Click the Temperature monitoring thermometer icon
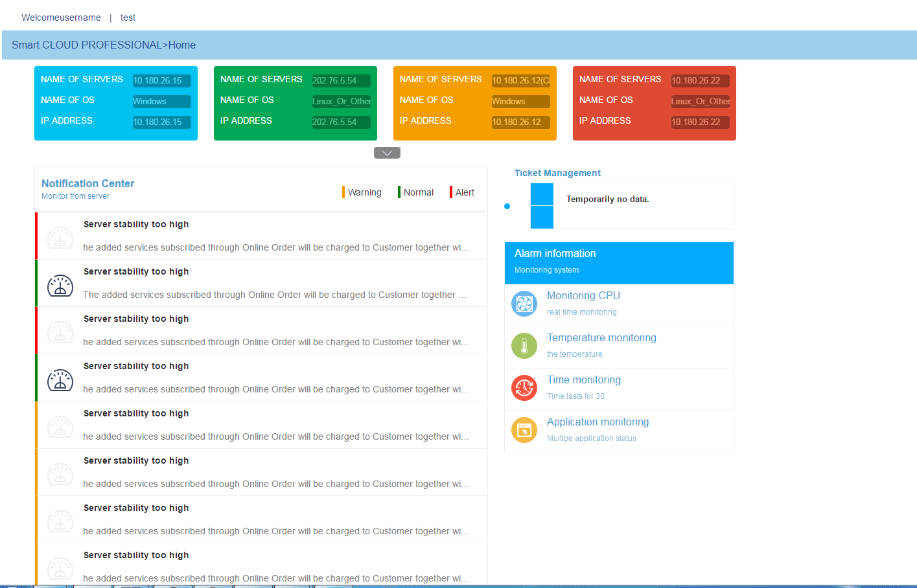This screenshot has height=588, width=917. [x=524, y=346]
